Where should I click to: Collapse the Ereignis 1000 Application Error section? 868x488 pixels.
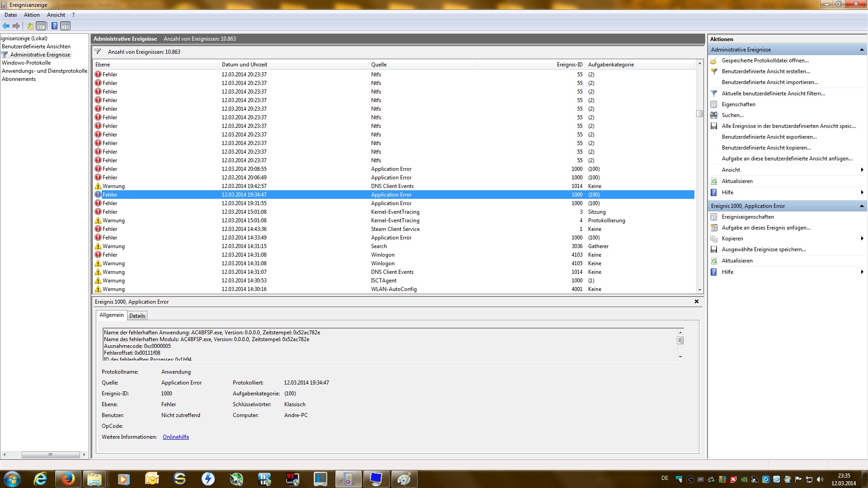click(861, 206)
